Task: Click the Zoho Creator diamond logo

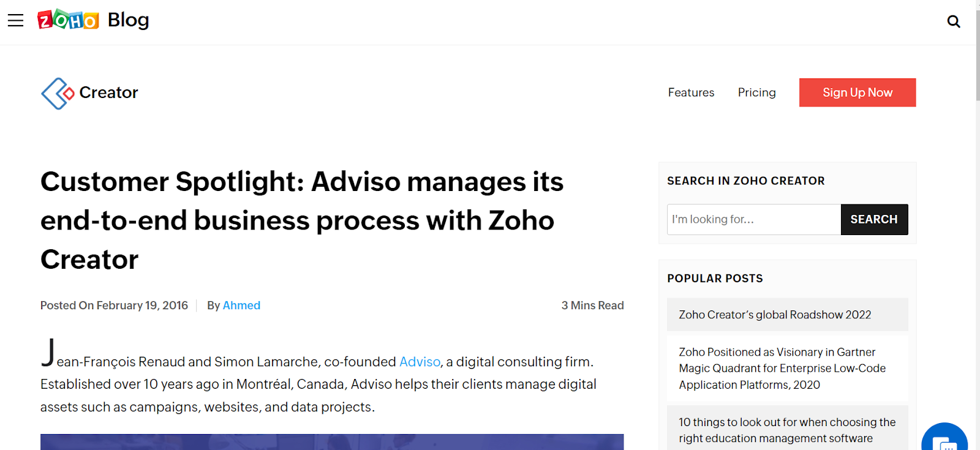Action: pos(58,93)
